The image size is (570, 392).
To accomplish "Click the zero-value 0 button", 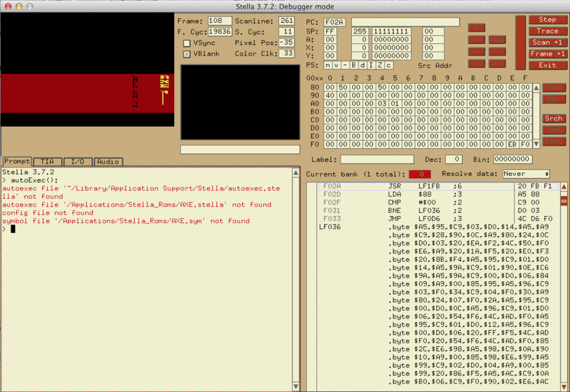I will click(x=476, y=28).
